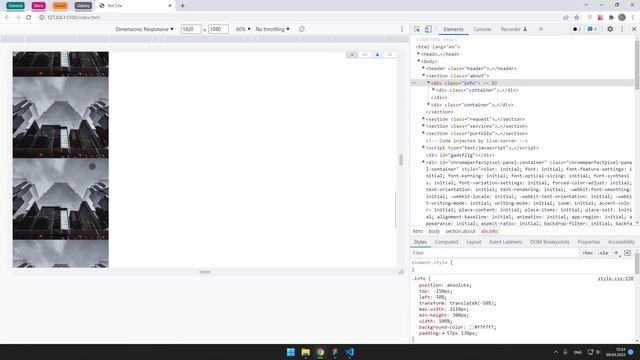Collapse the body element node

coord(418,61)
